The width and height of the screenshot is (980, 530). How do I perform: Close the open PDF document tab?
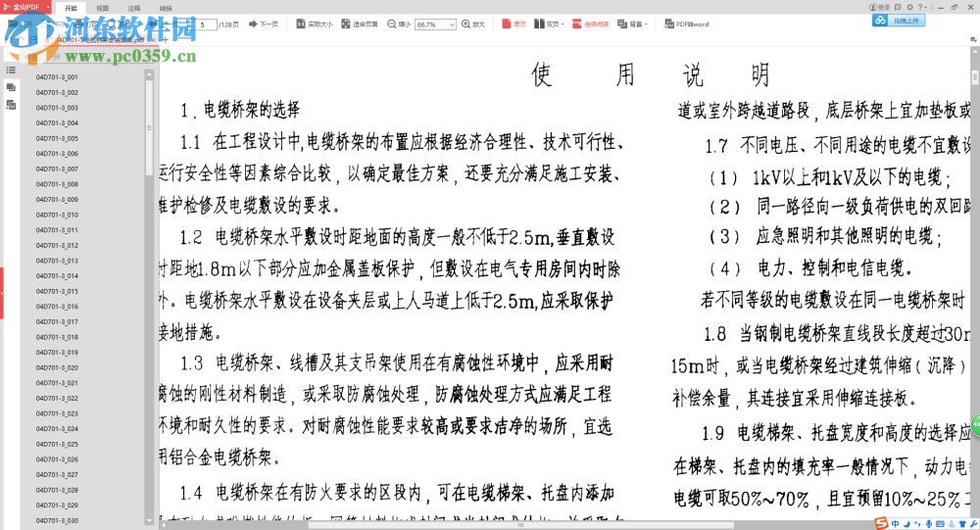coord(152,39)
